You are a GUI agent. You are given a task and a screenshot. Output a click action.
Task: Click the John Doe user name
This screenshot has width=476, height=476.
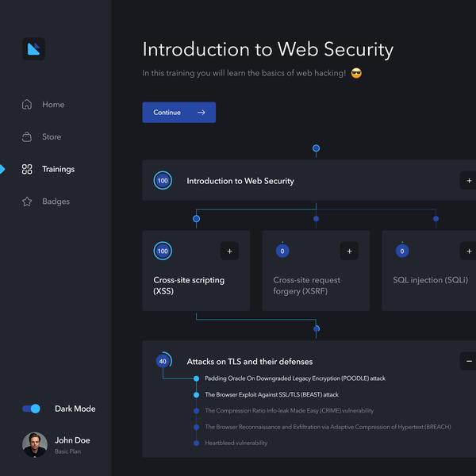tap(72, 440)
